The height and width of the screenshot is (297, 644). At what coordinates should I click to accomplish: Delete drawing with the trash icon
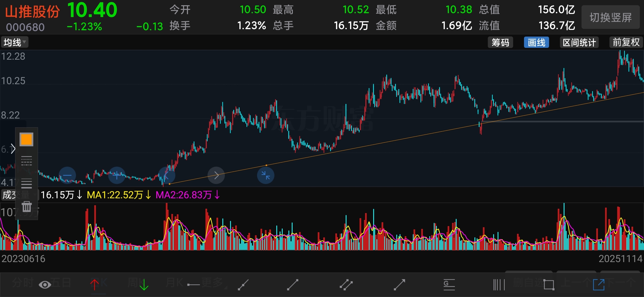coord(27,206)
